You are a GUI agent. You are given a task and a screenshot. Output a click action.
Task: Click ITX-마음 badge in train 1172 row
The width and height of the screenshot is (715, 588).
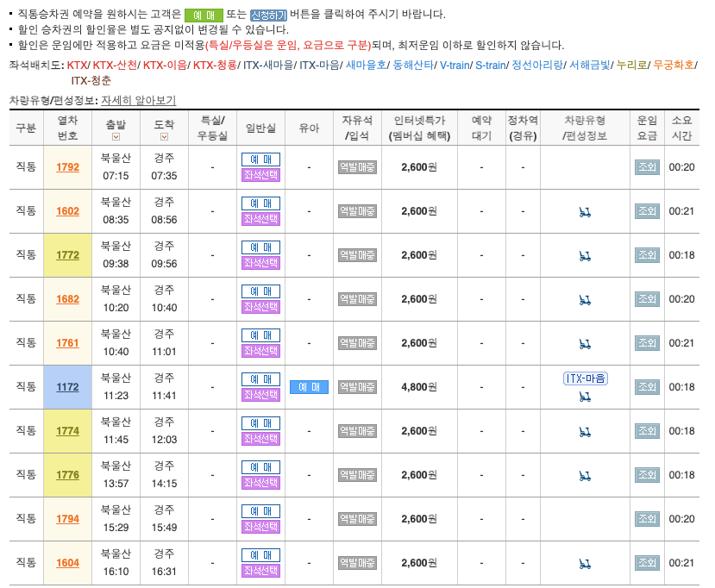point(584,378)
